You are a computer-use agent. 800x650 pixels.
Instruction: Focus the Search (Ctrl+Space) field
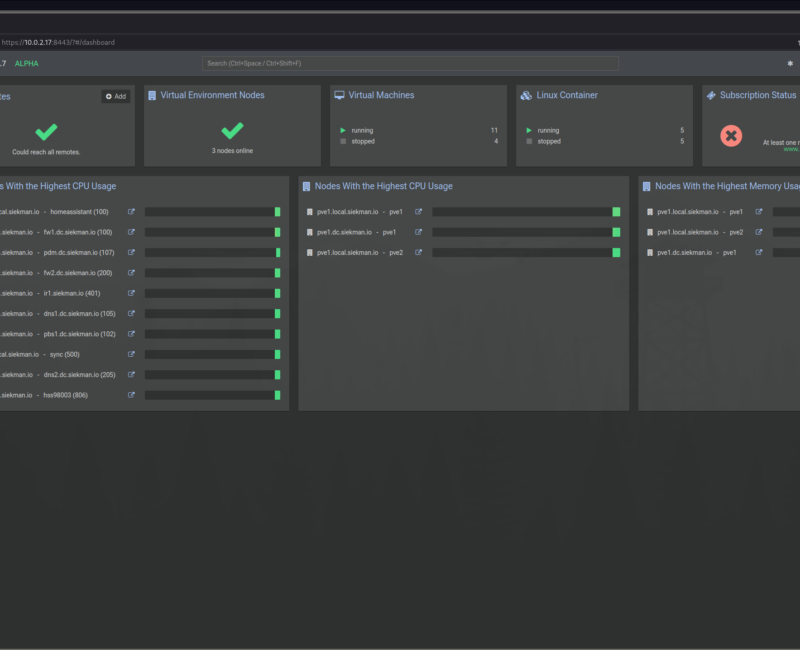pyautogui.click(x=411, y=63)
